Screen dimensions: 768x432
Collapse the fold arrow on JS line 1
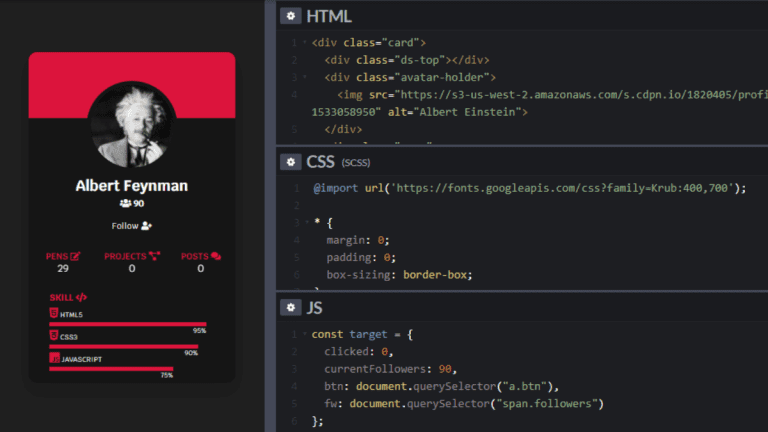tap(305, 334)
